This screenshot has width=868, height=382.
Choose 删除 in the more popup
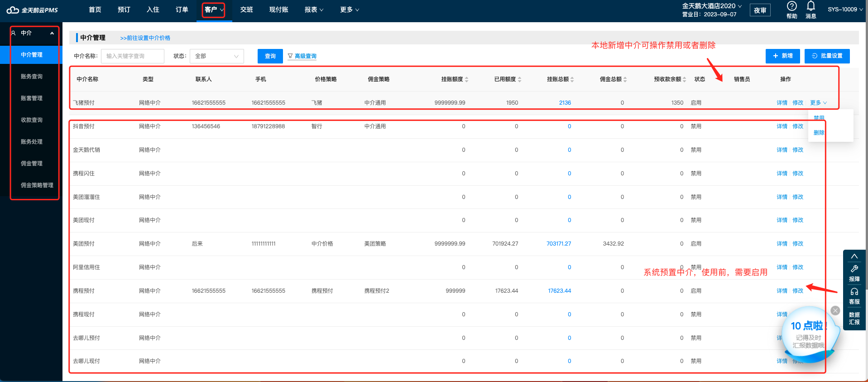point(819,133)
